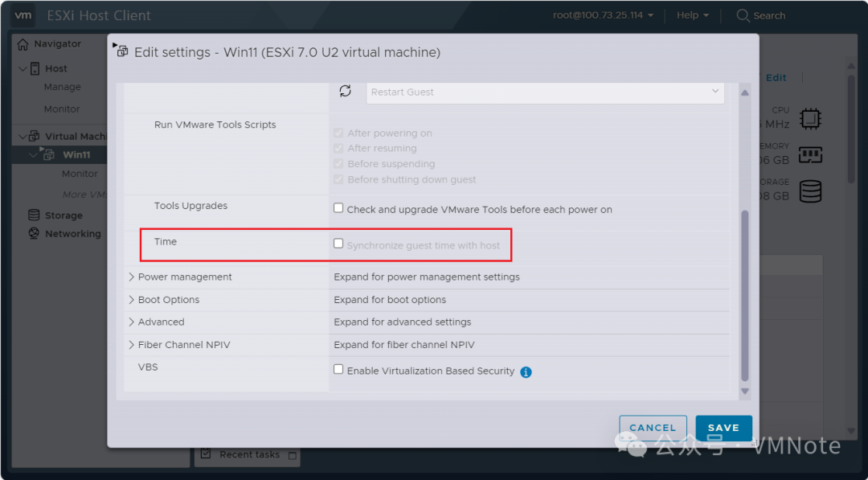Click the Host server icon in Navigator
The image size is (868, 480).
pyautogui.click(x=35, y=68)
